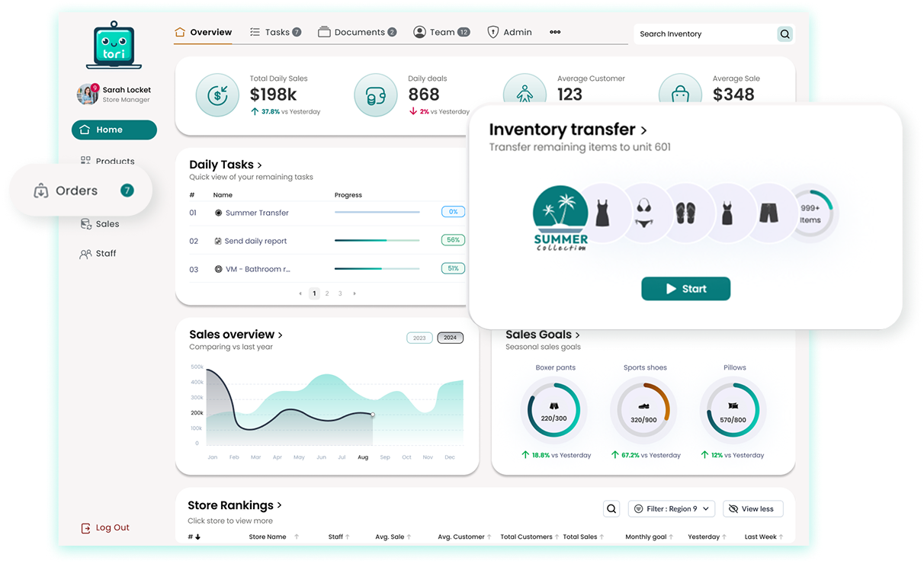Click the Daily deals coins icon
Viewport: 924px width, 564px height.
376,95
